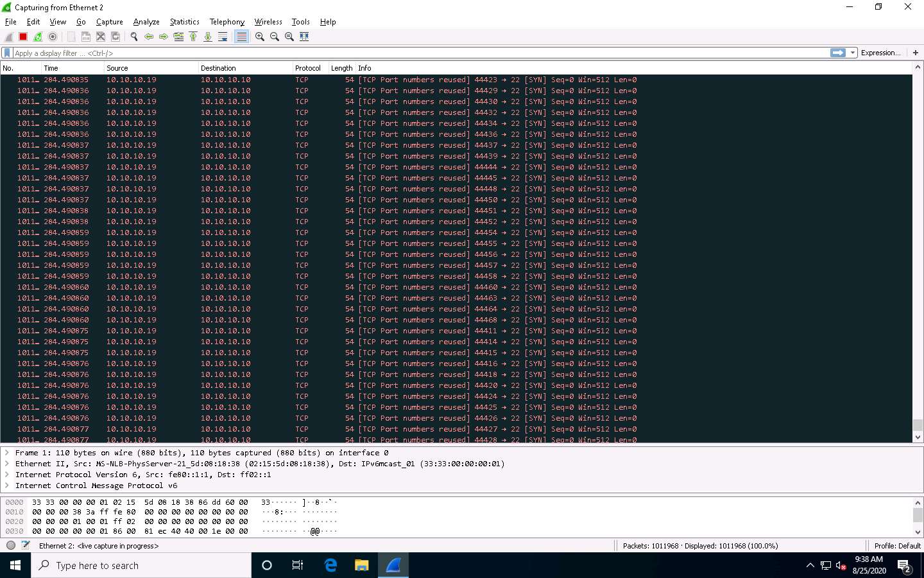Sort by Protocol column header
Screen dimensions: 924x578
[x=311, y=68]
